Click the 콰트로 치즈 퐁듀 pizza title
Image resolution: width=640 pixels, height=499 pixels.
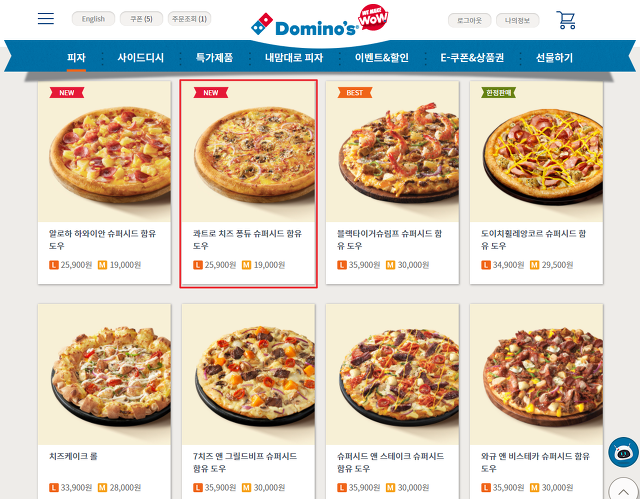point(247,240)
